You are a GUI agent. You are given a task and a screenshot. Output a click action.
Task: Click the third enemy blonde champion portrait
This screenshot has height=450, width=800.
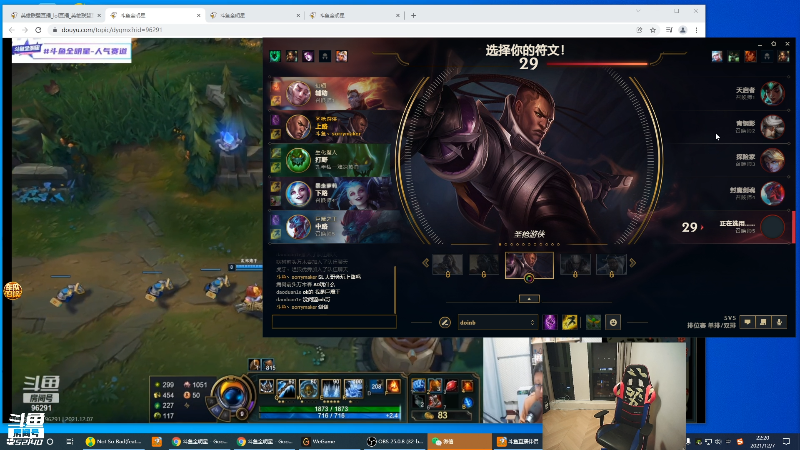click(x=772, y=160)
